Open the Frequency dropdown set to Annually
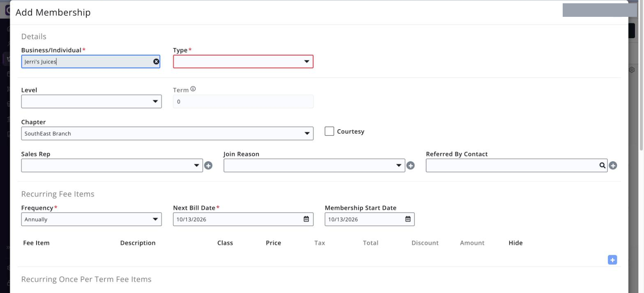 [x=91, y=219]
